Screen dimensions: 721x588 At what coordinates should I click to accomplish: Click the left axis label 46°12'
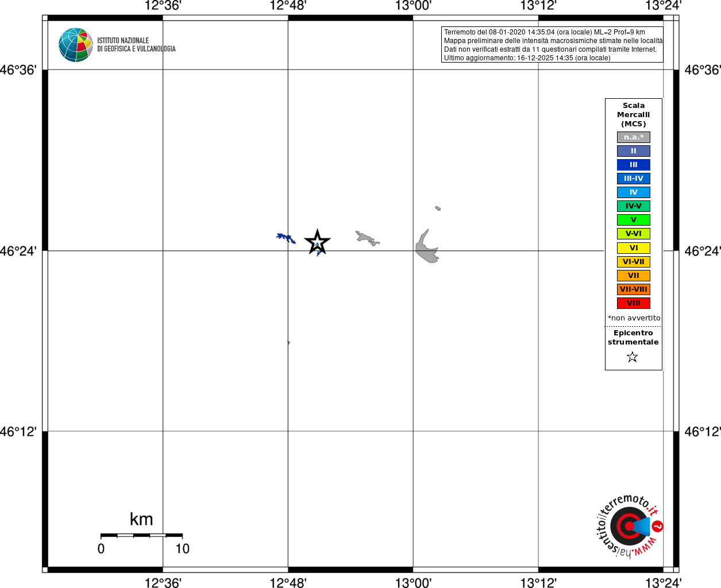(18, 431)
